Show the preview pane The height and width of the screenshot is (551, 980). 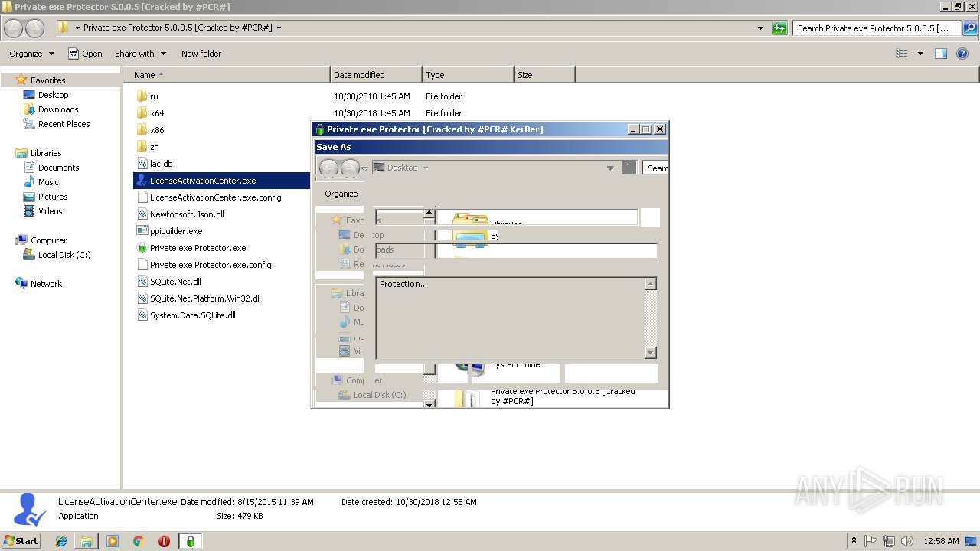pyautogui.click(x=941, y=54)
